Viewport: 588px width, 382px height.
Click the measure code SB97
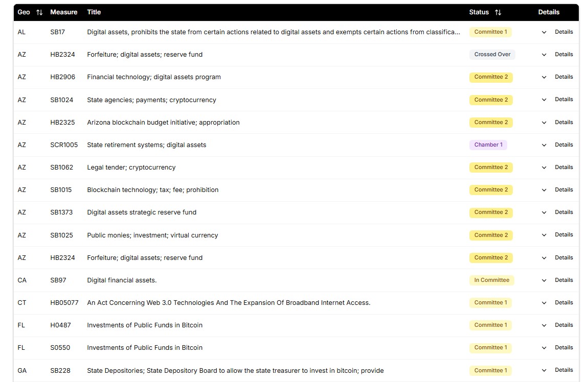tap(58, 280)
